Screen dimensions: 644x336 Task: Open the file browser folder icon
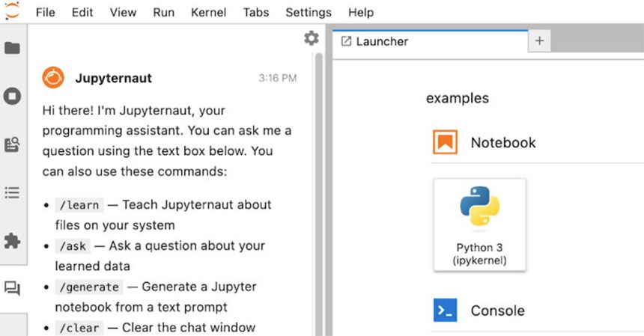pos(12,49)
